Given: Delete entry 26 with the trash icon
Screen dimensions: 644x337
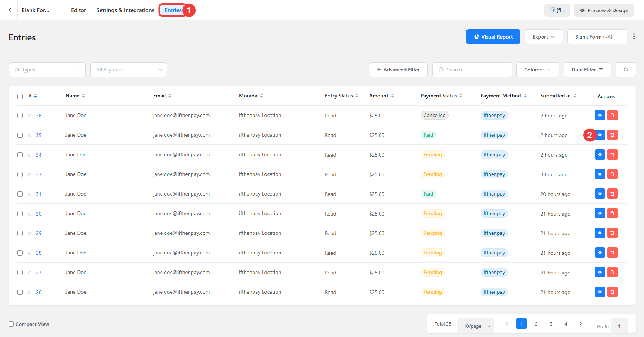Looking at the screenshot, I should point(612,292).
